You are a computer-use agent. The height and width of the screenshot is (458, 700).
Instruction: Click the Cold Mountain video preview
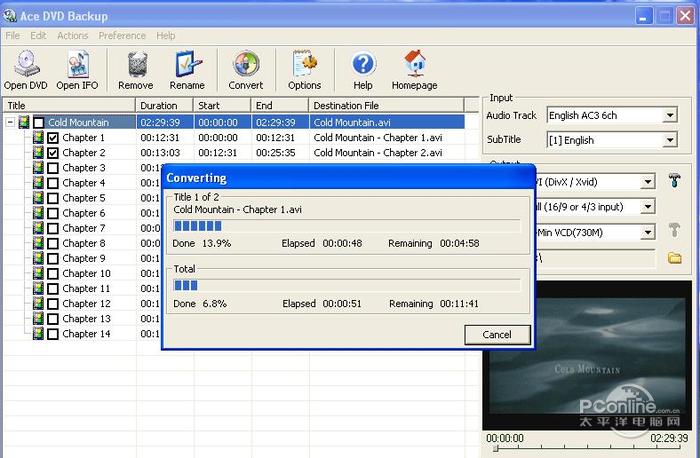point(587,355)
